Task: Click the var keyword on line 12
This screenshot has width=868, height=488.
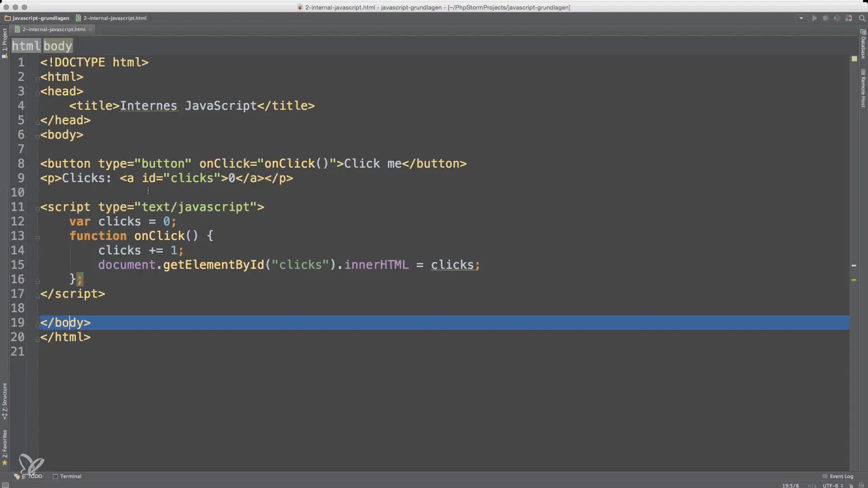Action: tap(80, 221)
